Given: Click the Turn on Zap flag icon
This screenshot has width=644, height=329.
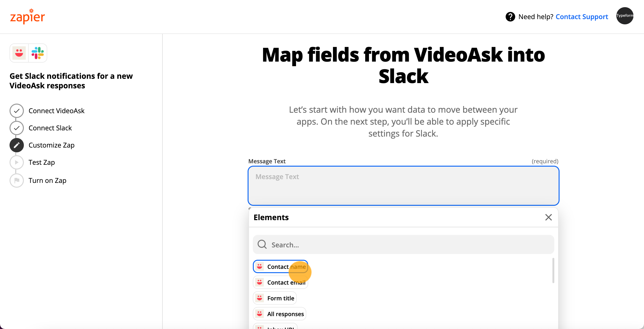Looking at the screenshot, I should point(16,180).
